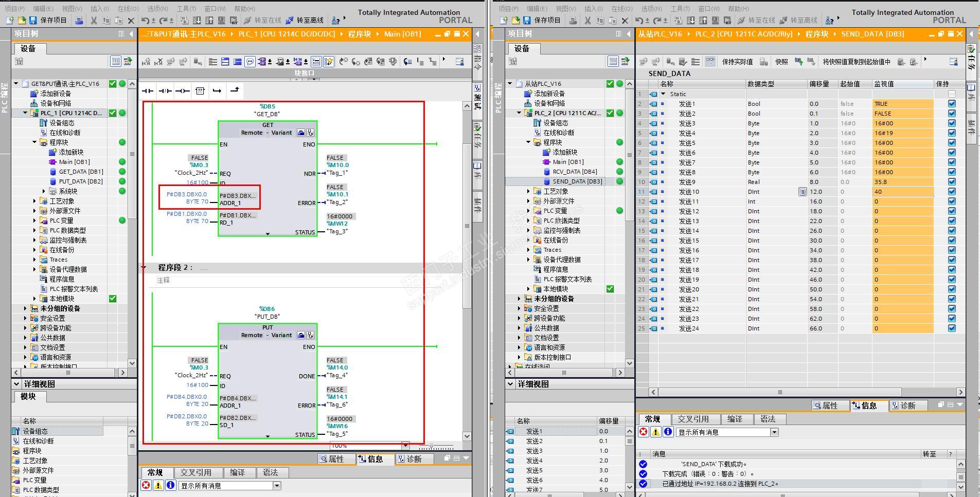Screen dimensions: 980x497
Task: Click 保持实际值 in SEND_DATA toolbar
Action: (737, 62)
